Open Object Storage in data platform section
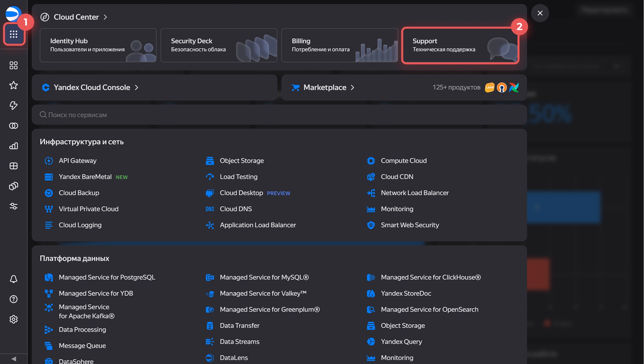 [403, 325]
